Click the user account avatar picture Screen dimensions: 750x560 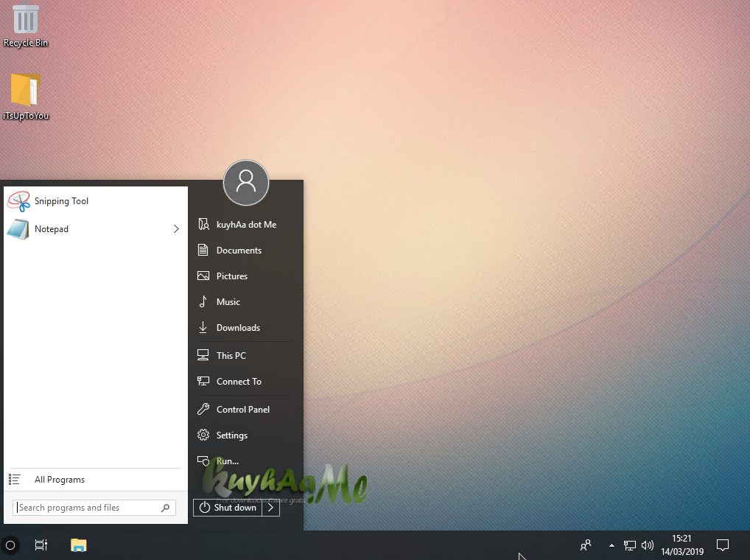tap(246, 183)
